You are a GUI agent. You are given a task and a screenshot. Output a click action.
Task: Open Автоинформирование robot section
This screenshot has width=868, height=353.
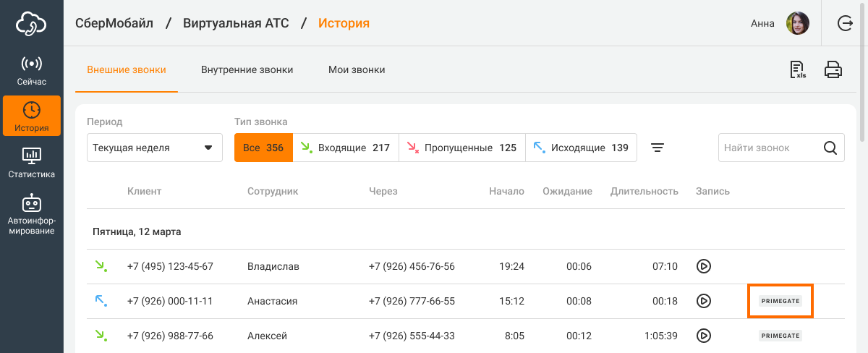(x=32, y=214)
